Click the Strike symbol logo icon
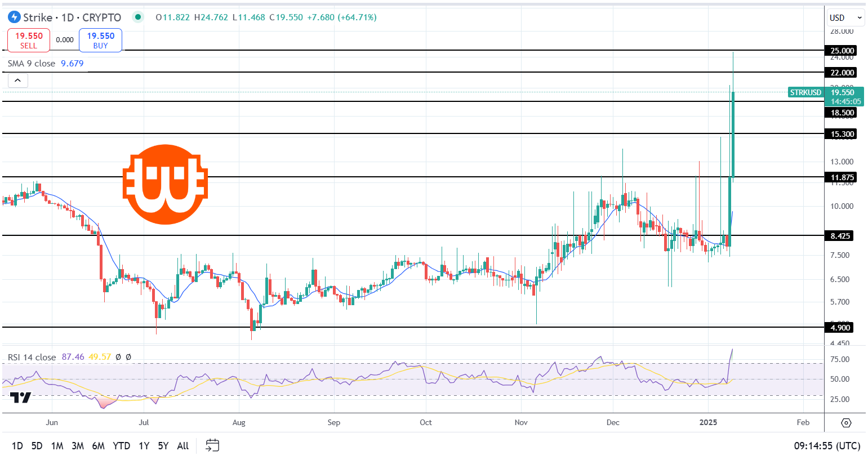The image size is (868, 460). point(14,17)
